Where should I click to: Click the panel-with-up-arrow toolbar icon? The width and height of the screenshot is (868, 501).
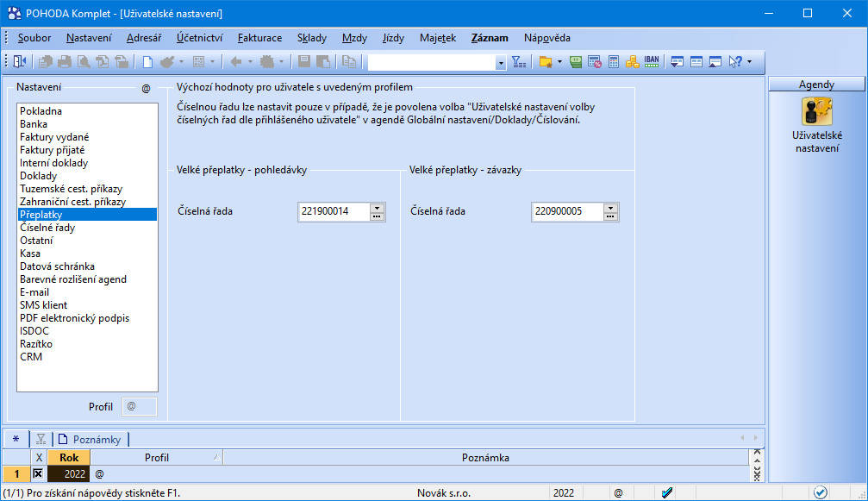tap(715, 61)
